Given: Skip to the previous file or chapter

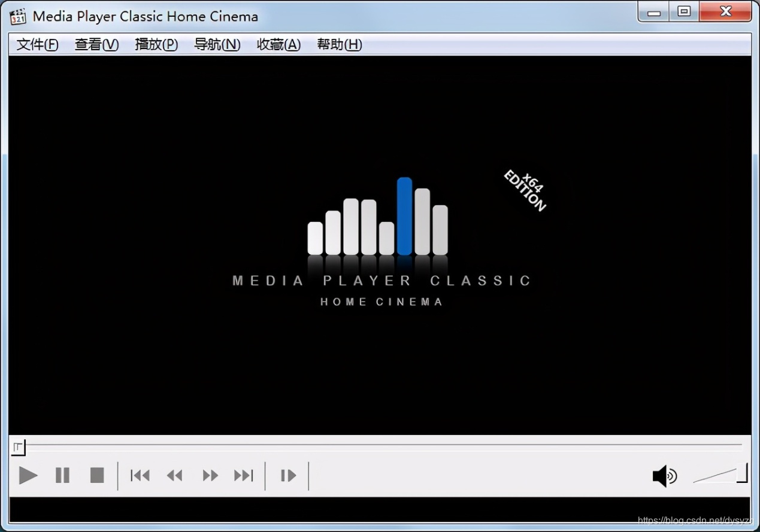Looking at the screenshot, I should (x=140, y=476).
